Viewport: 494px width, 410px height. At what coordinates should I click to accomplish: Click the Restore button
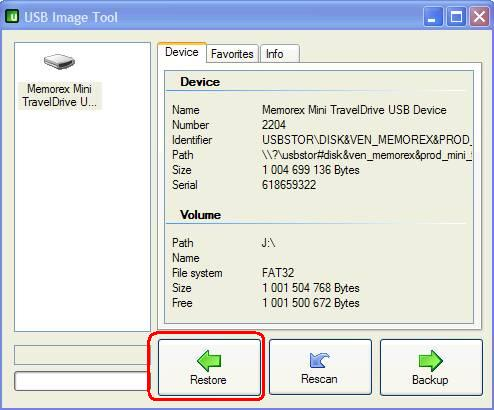click(209, 367)
